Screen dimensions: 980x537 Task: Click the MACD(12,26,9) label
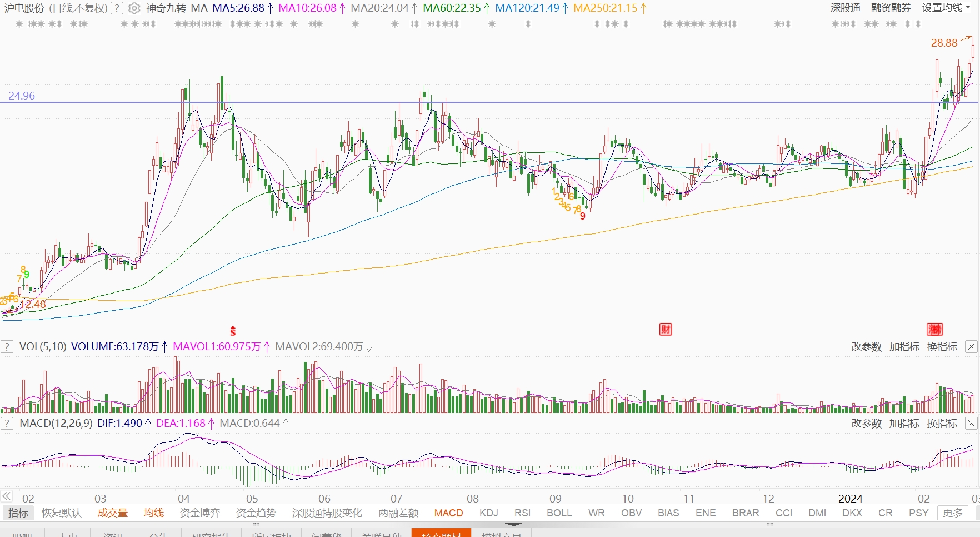tap(56, 424)
